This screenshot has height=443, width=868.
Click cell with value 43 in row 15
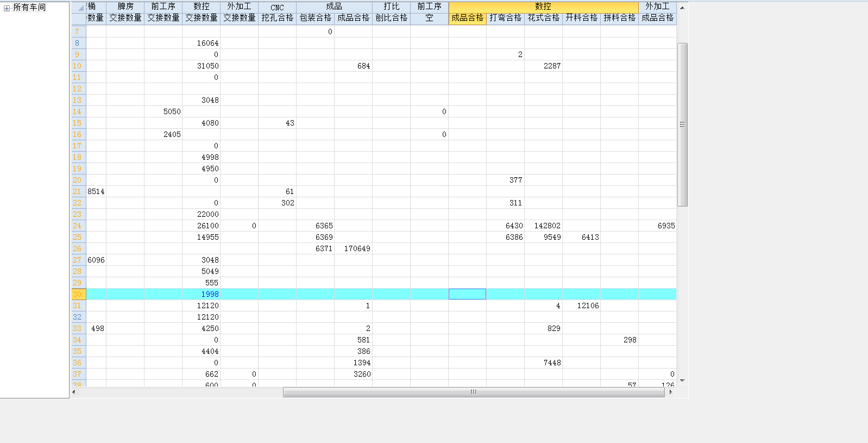[x=277, y=123]
